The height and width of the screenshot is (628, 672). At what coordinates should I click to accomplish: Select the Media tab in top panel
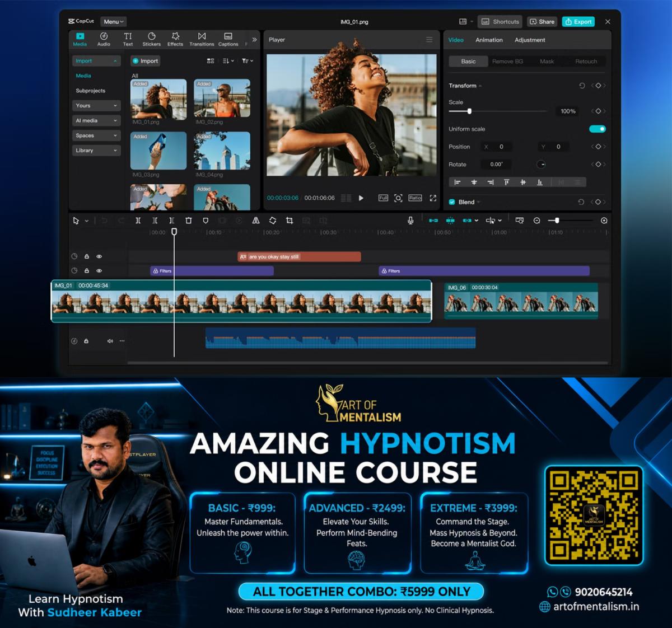pos(80,39)
